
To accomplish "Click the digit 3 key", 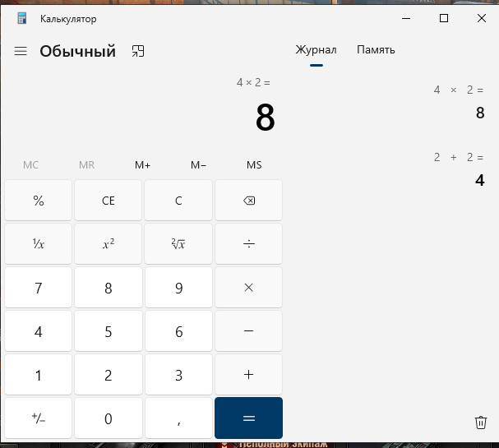I will click(178, 375).
